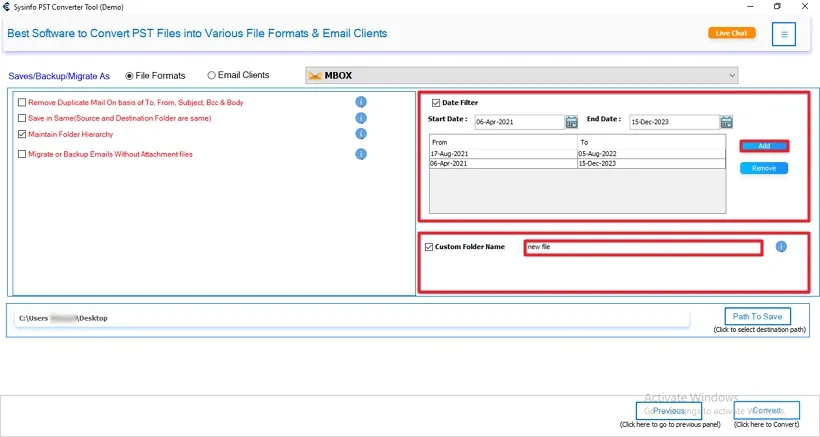The width and height of the screenshot is (820, 437).
Task: Select table cell 15-Dec-2023 in To column
Action: (x=651, y=164)
